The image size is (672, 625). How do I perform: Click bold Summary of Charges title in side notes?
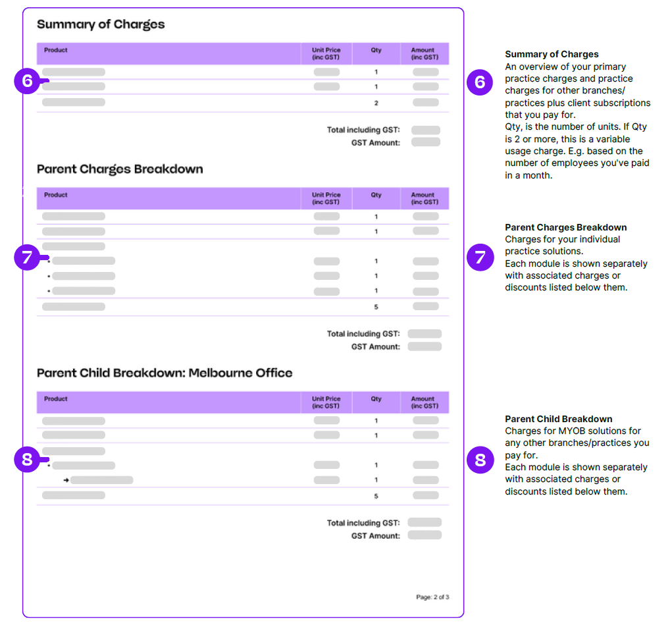(x=552, y=55)
